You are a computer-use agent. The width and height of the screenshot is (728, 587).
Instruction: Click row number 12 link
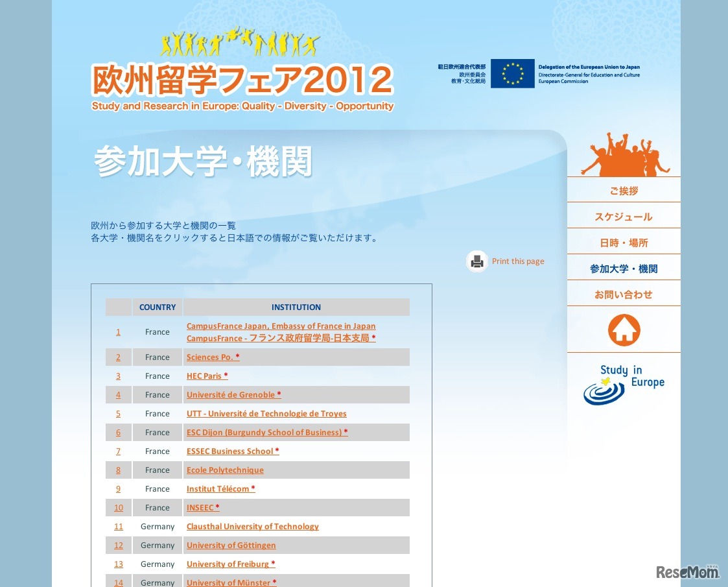[119, 545]
